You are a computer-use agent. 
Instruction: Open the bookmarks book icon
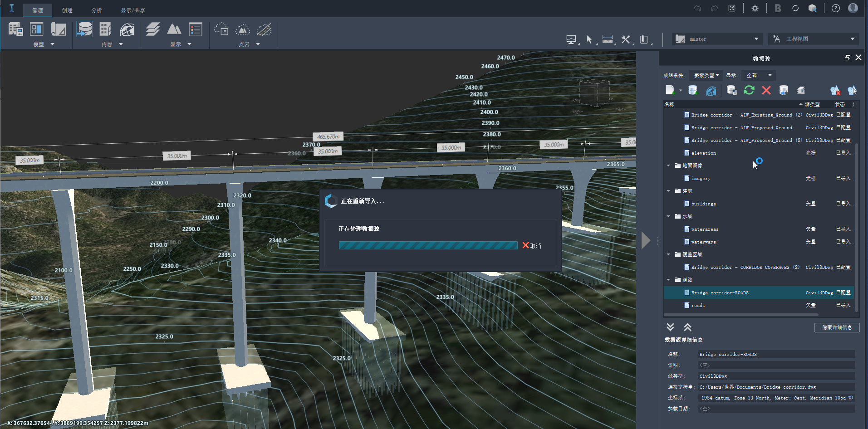tap(644, 39)
